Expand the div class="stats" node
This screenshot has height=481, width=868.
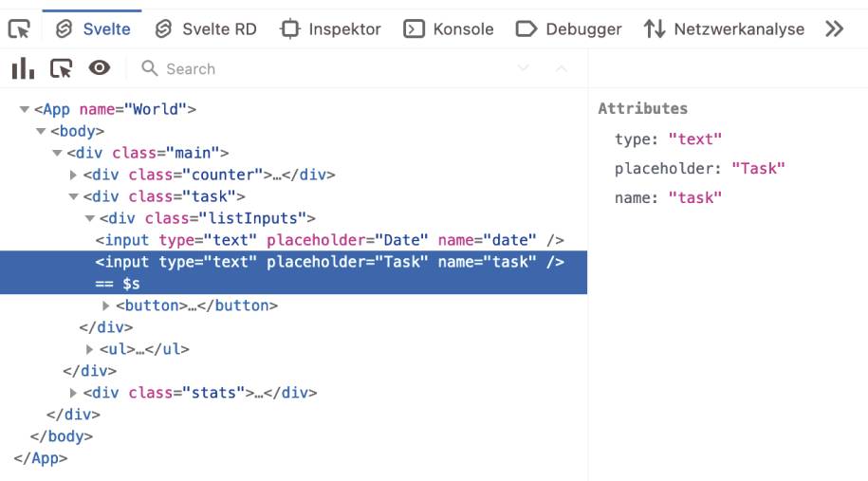coord(73,393)
